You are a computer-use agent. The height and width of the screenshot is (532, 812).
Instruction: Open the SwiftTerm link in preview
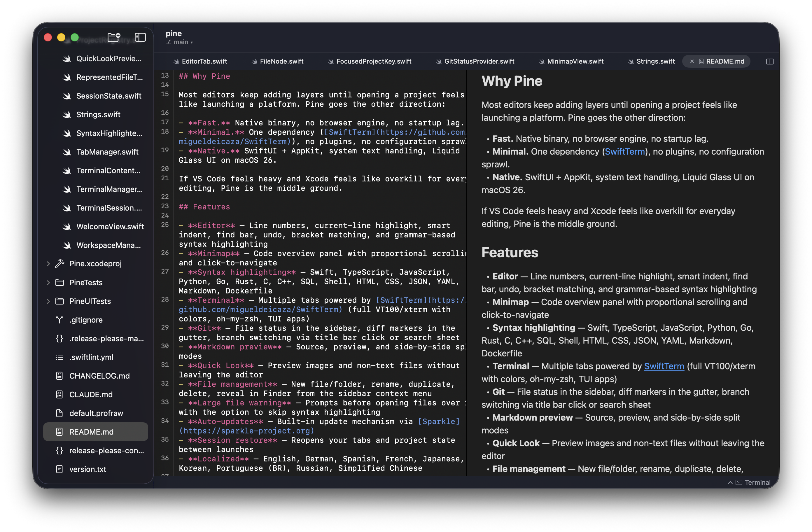(624, 151)
